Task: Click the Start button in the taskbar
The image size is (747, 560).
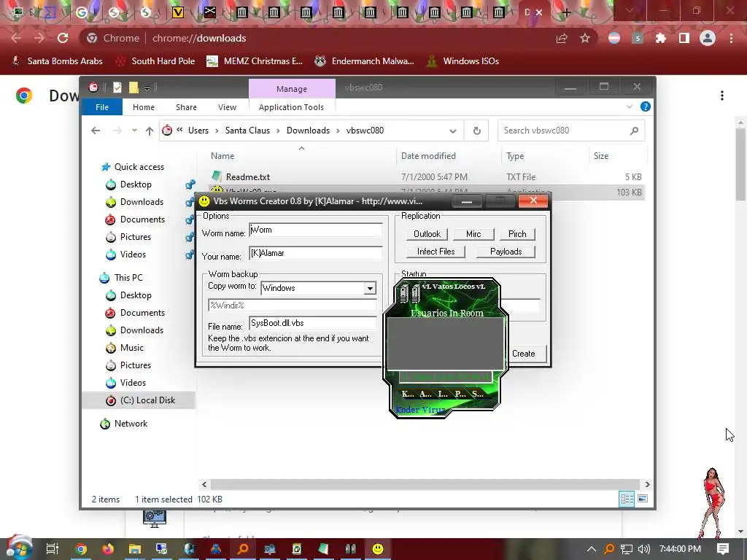Action: [x=18, y=548]
